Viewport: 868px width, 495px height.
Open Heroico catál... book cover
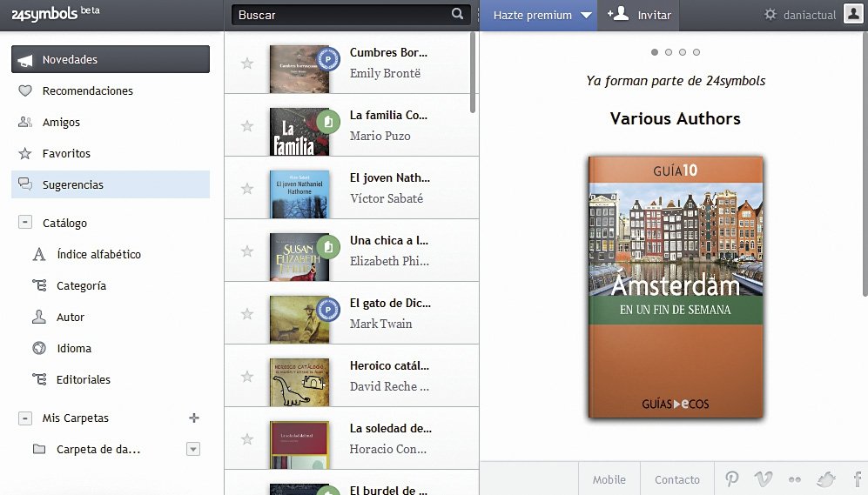(299, 382)
